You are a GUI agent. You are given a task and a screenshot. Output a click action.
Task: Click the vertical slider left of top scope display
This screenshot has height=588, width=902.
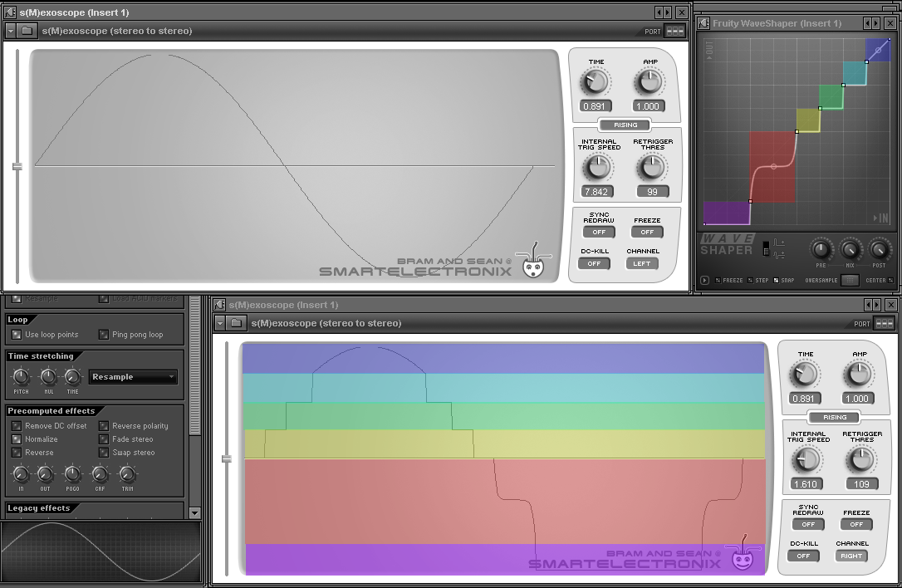17,166
